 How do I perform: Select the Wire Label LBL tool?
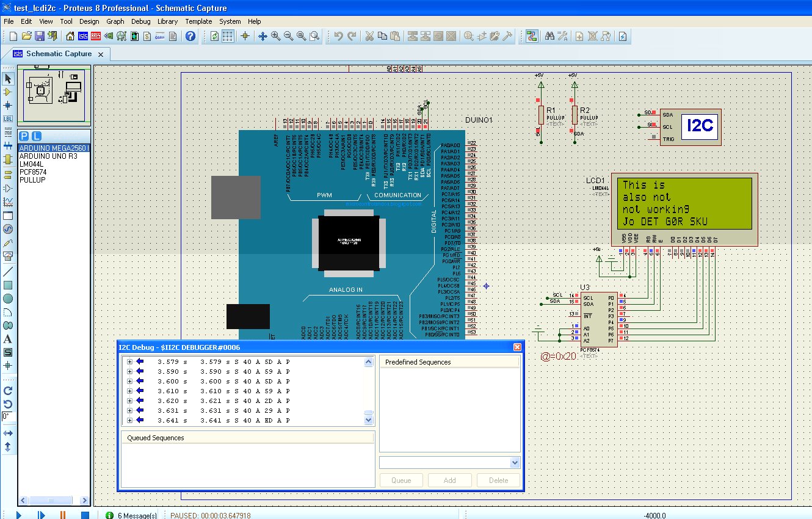click(x=8, y=119)
